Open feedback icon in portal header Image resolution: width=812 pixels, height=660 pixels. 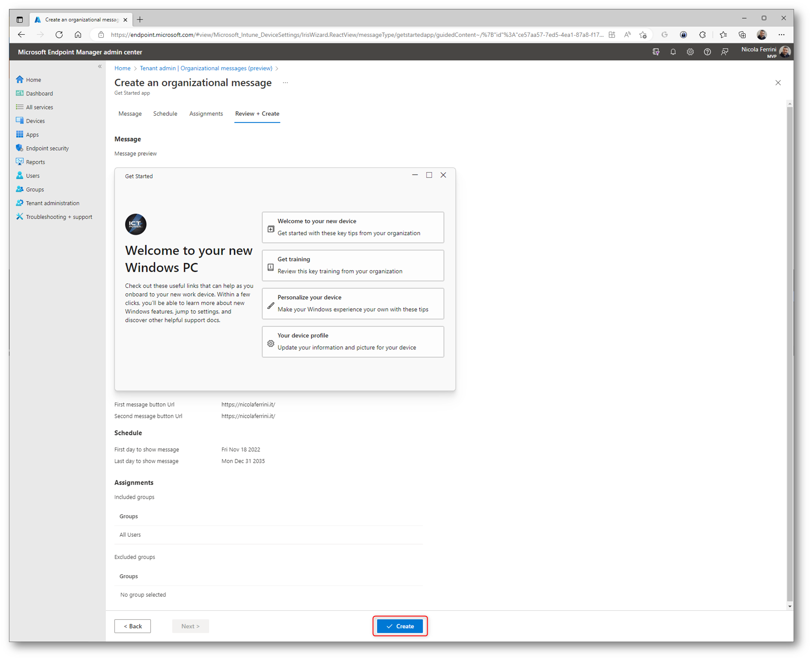[724, 52]
